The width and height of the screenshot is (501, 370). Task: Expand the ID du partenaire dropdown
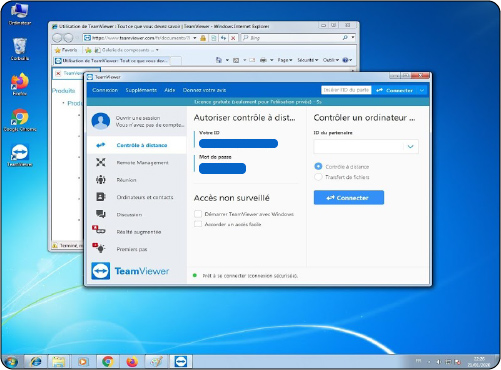click(411, 146)
